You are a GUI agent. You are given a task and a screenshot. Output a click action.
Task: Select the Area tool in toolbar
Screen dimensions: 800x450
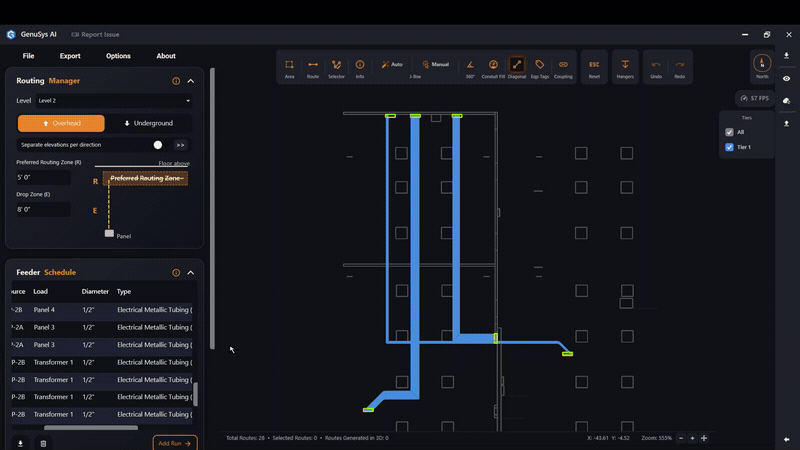[289, 68]
